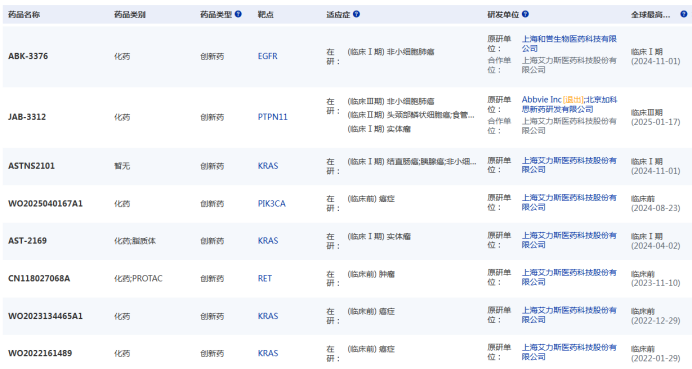Image resolution: width=692 pixels, height=369 pixels.
Task: Open the Abbvie Inc developer link
Action: 542,100
